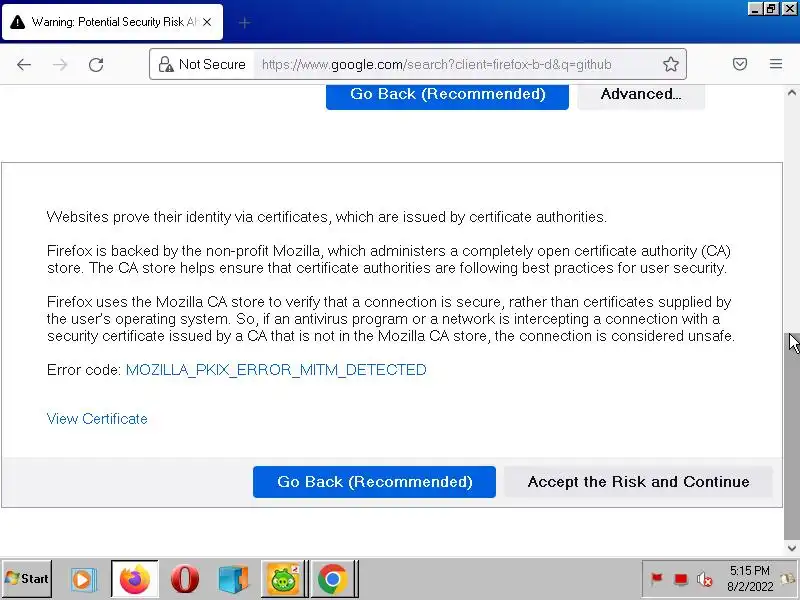Click the scrollbar down arrow

pyautogui.click(x=791, y=548)
